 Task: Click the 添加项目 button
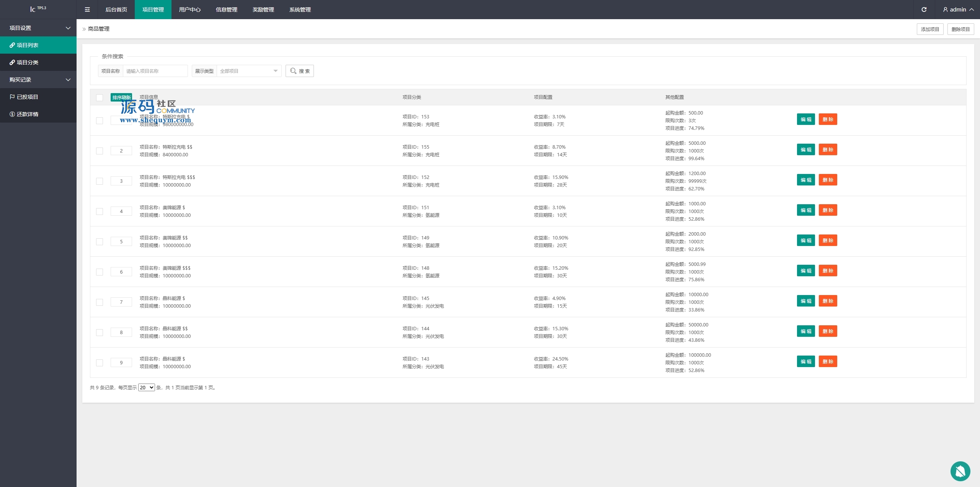point(930,29)
